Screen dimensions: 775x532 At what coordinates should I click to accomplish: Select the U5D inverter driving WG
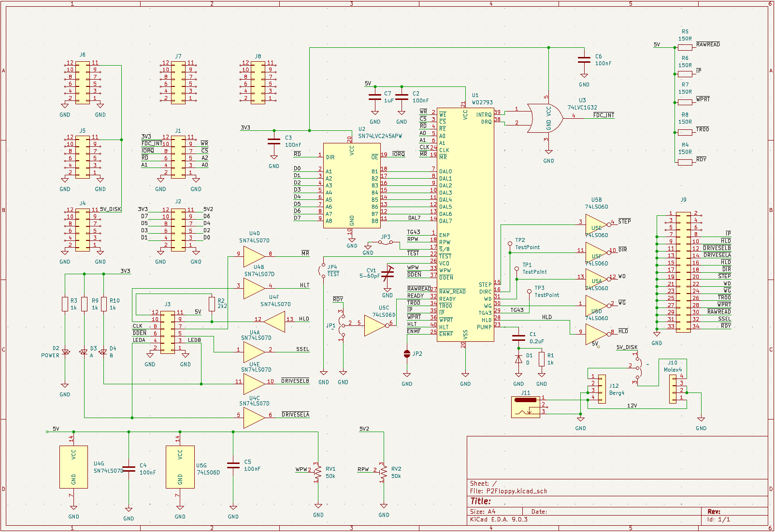point(597,306)
